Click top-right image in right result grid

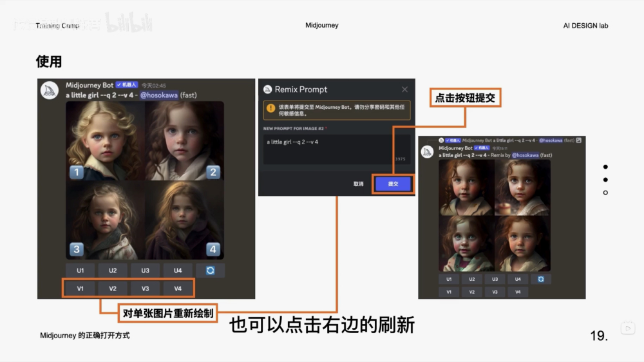(522, 187)
